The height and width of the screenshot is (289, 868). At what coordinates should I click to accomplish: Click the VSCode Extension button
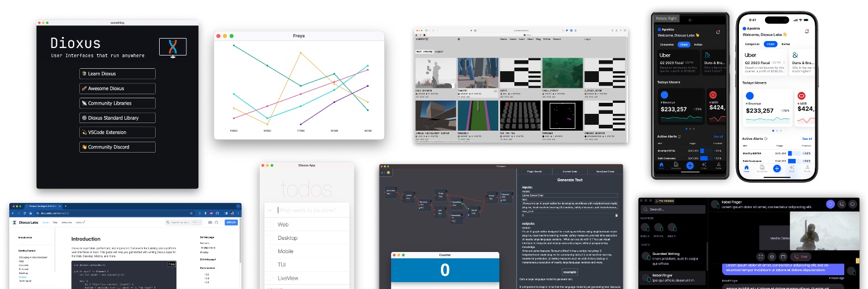pos(117,132)
